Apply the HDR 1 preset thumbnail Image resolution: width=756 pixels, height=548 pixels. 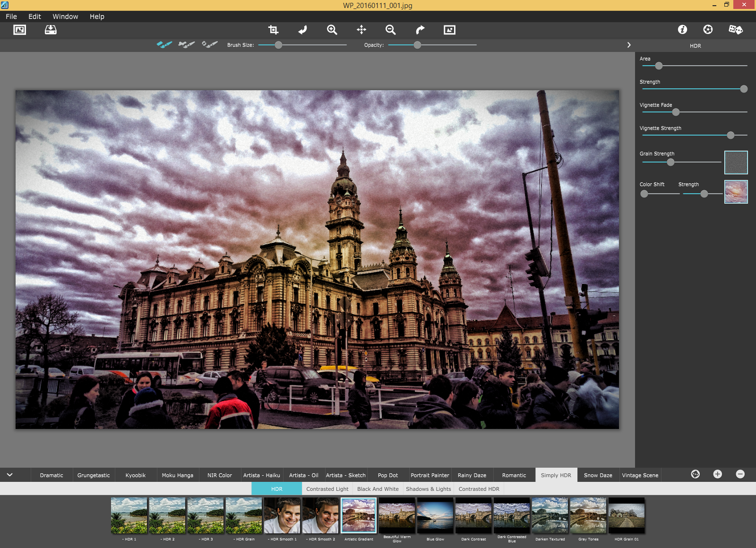(x=129, y=516)
